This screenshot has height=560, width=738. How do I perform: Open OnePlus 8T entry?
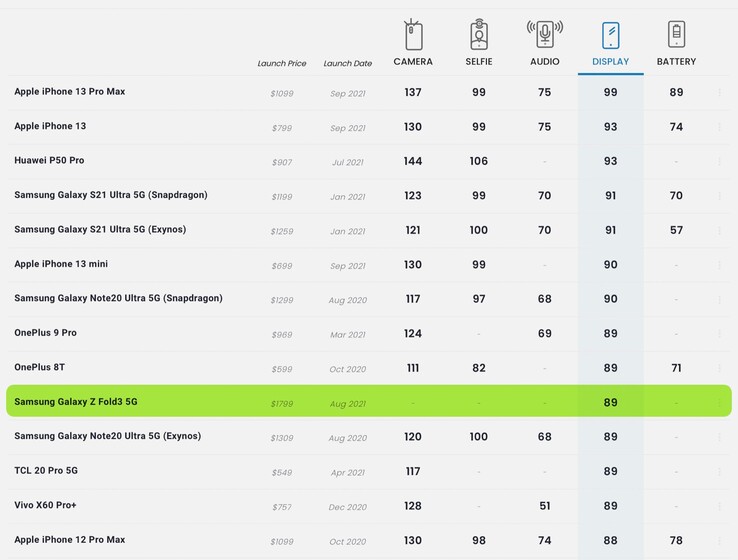pos(40,367)
